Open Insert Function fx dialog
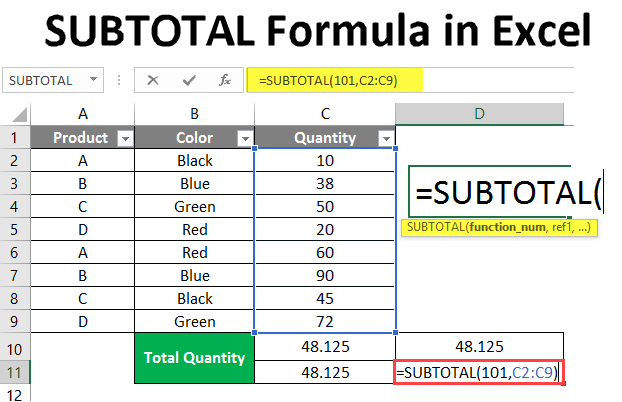Image resolution: width=622 pixels, height=402 pixels. pos(225,81)
